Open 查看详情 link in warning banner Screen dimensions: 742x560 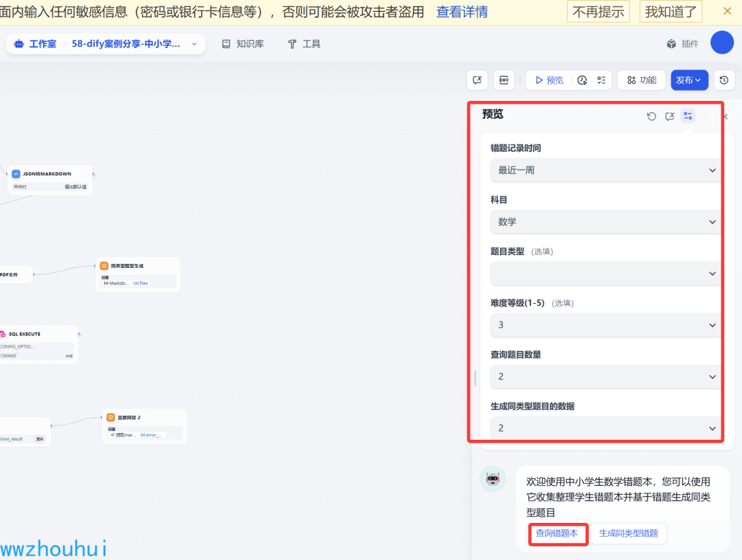coord(462,12)
